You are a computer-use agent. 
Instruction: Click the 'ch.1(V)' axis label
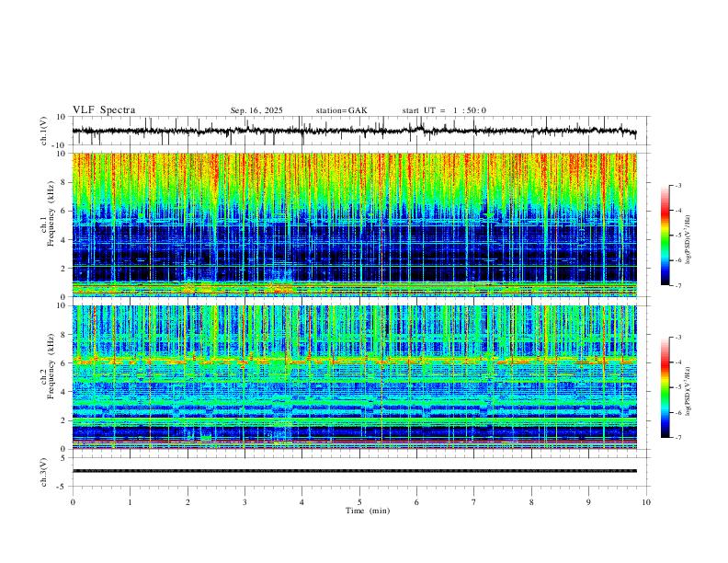[44, 131]
